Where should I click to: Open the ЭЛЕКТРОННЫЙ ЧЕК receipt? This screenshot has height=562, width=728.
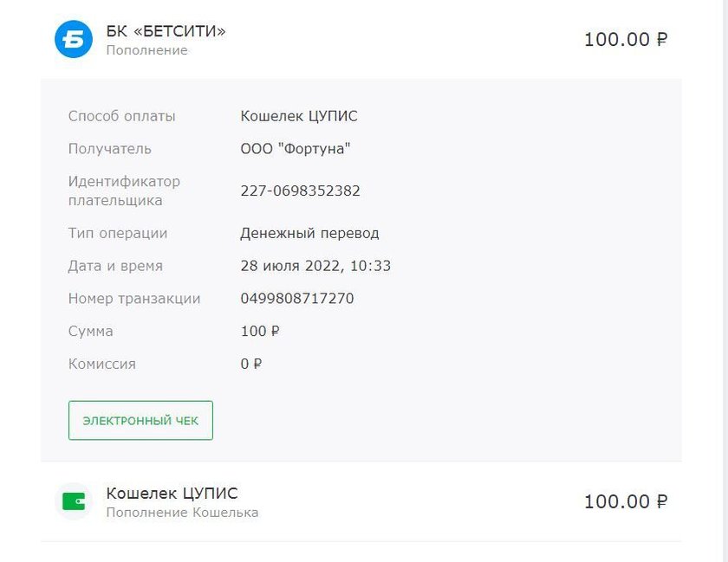(140, 421)
